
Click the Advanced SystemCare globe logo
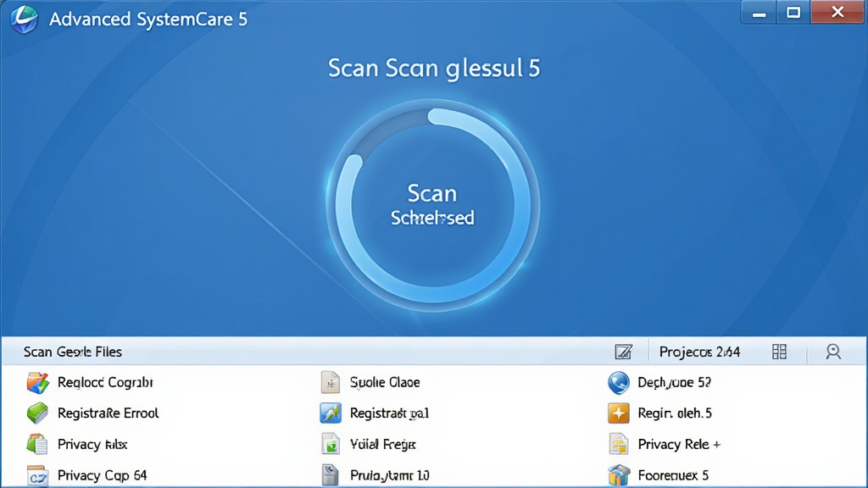24,19
